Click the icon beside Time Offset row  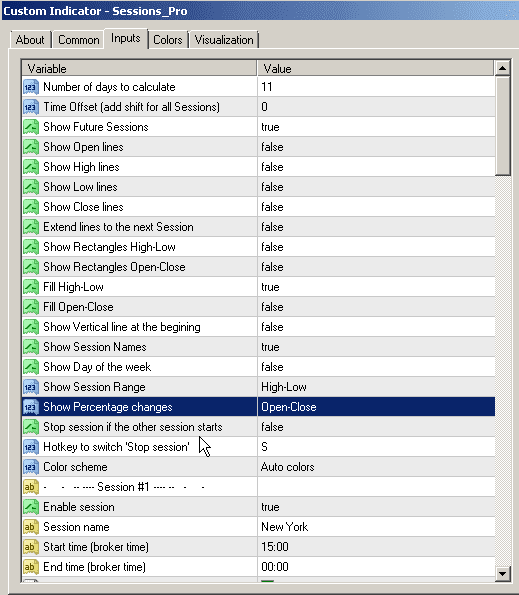point(31,107)
